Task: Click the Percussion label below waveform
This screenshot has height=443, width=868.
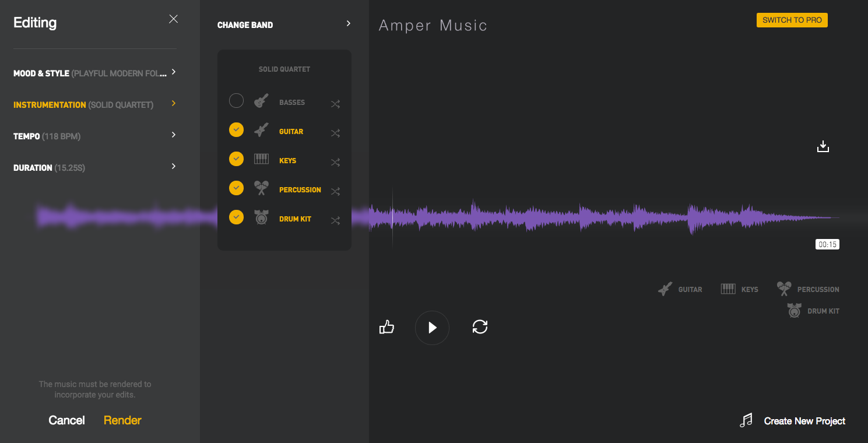Action: pos(818,289)
